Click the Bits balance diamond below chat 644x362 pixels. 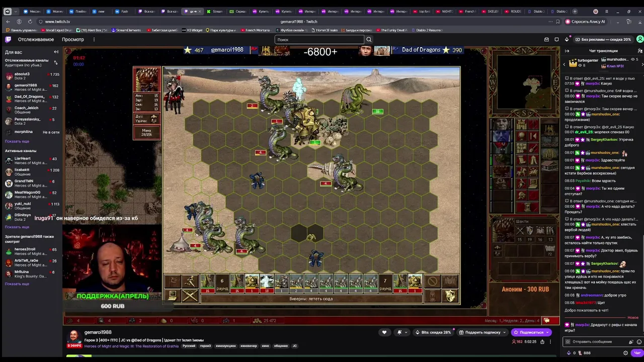point(570,353)
